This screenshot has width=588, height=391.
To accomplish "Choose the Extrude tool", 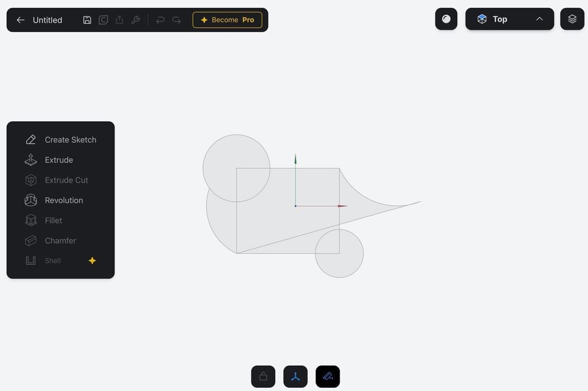I will point(59,160).
